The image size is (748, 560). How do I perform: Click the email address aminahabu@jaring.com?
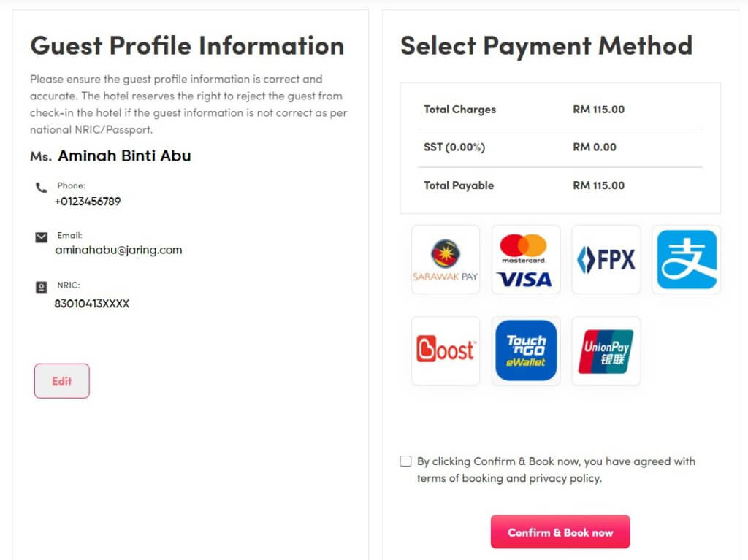click(118, 250)
